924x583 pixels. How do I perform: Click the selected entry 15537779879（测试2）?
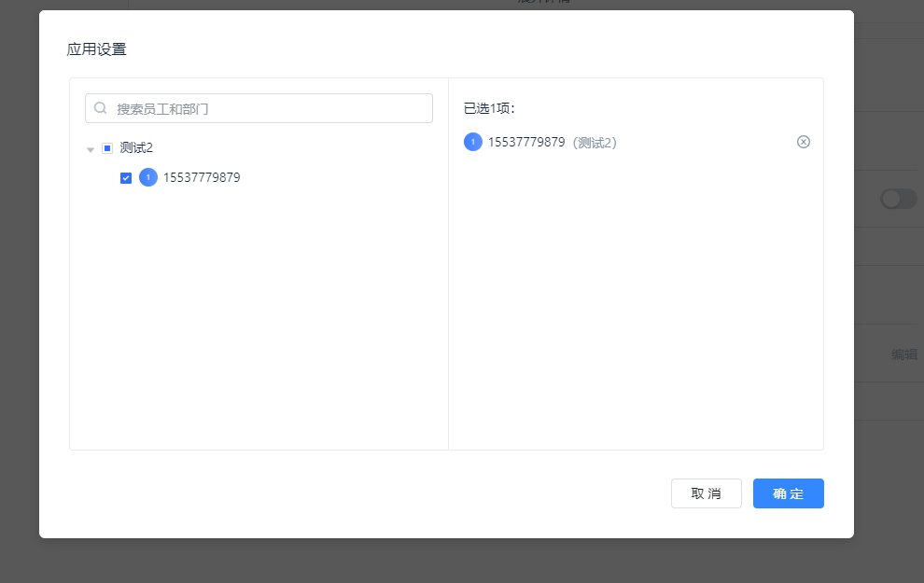point(552,142)
